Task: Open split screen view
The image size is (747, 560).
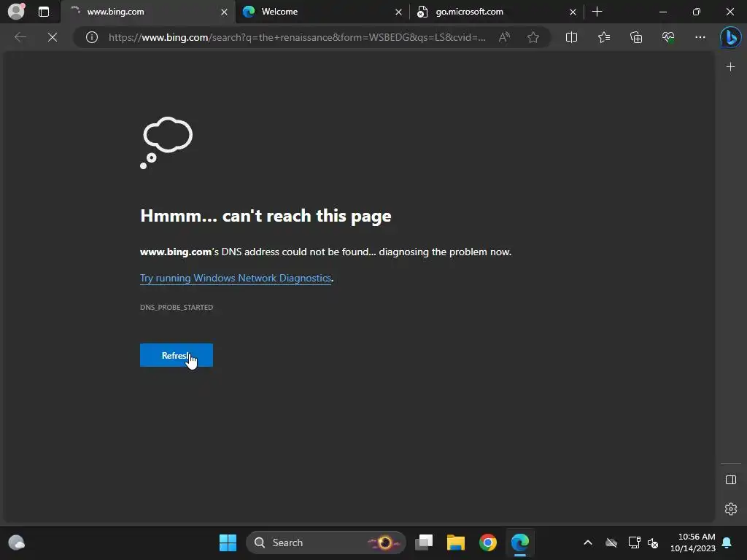Action: coord(571,37)
